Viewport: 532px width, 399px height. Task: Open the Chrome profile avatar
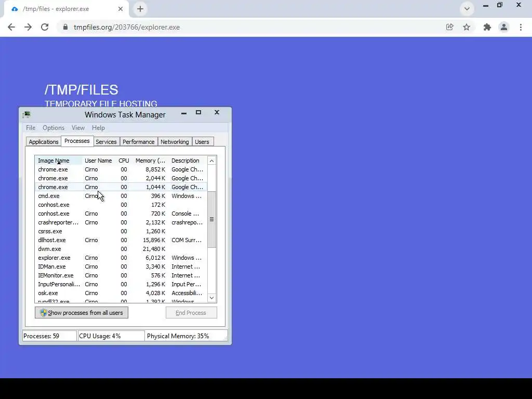coord(504,27)
